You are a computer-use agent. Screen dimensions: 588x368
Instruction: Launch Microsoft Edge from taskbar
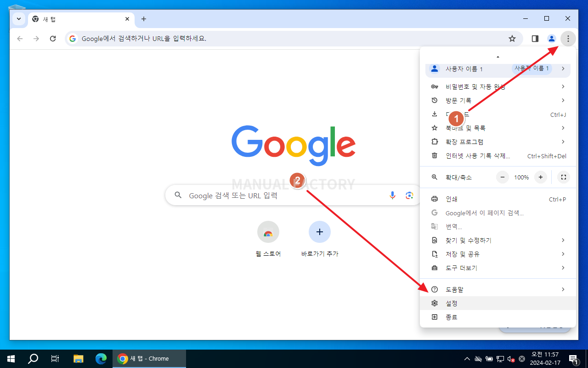click(101, 359)
